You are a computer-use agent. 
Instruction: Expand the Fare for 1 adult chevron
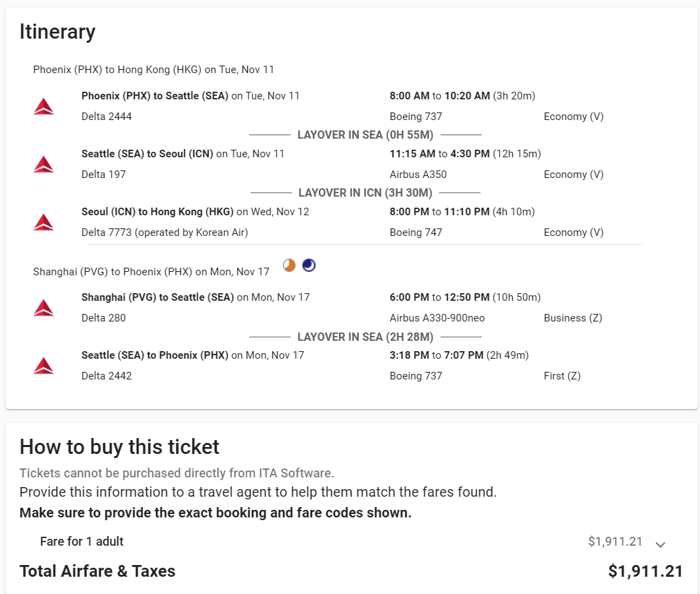coord(660,544)
